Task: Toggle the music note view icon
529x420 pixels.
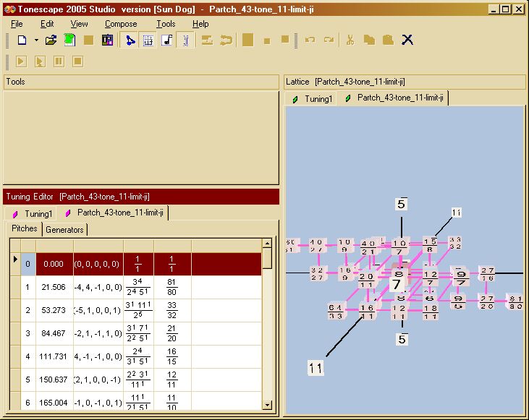Action: pos(166,40)
